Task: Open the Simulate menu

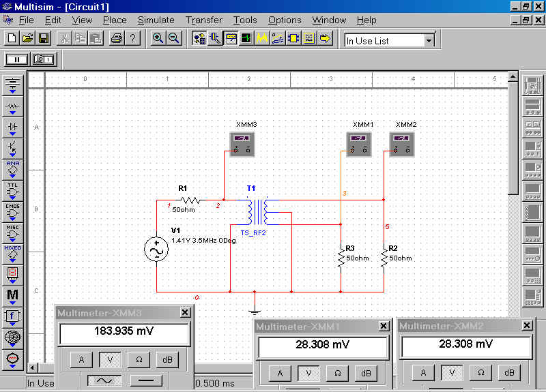Action: click(x=156, y=20)
